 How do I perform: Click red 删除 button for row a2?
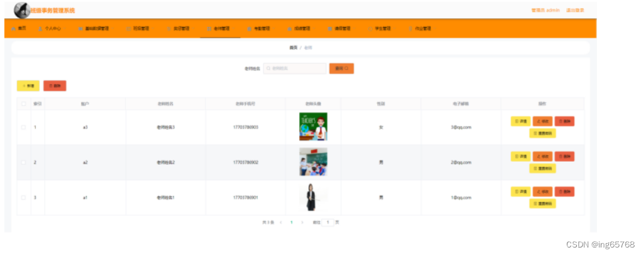click(565, 157)
